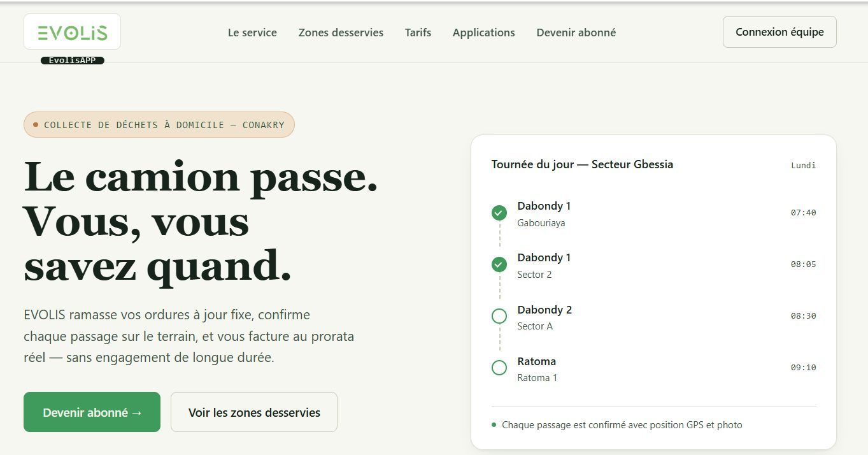
Task: Click the green check icon for Dabondy 1 Sector 2
Action: [x=499, y=264]
